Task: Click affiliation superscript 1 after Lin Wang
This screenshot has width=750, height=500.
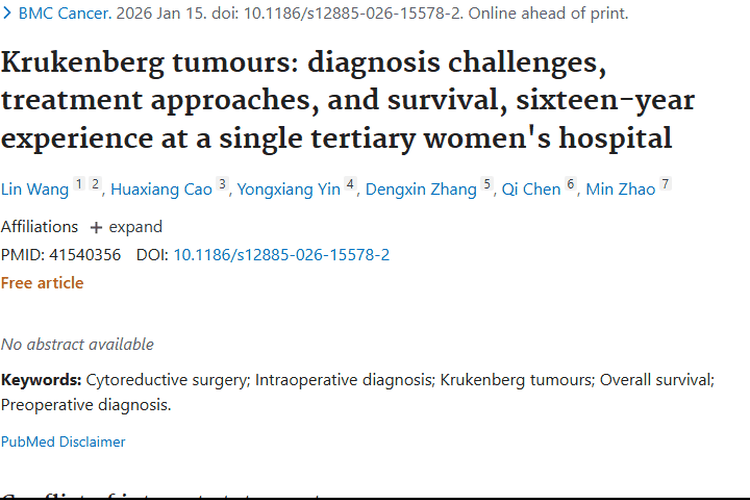Action: pos(79,184)
